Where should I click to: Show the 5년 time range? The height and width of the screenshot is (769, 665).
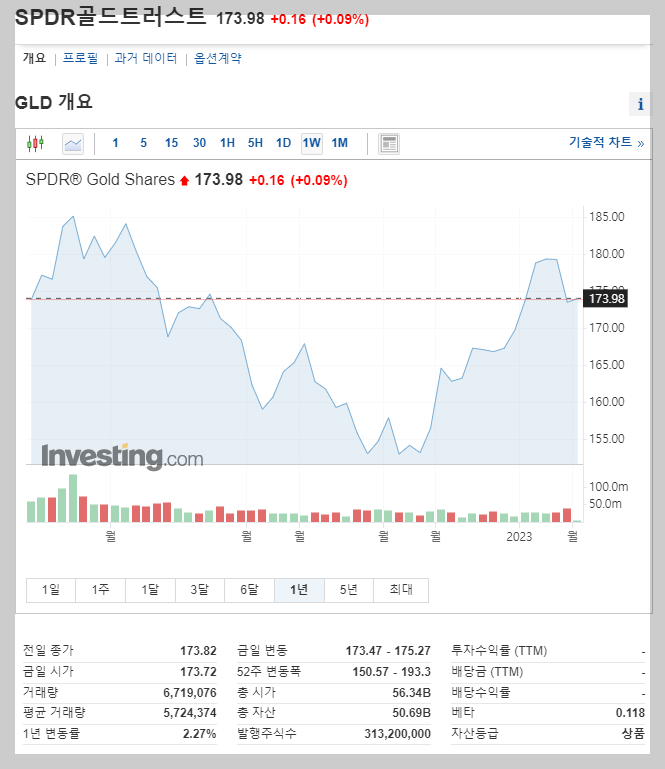(349, 590)
